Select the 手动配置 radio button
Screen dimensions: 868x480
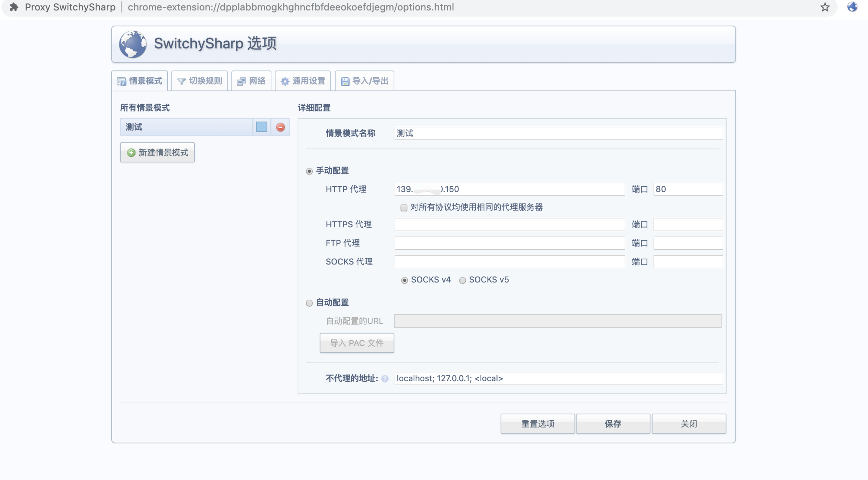309,171
